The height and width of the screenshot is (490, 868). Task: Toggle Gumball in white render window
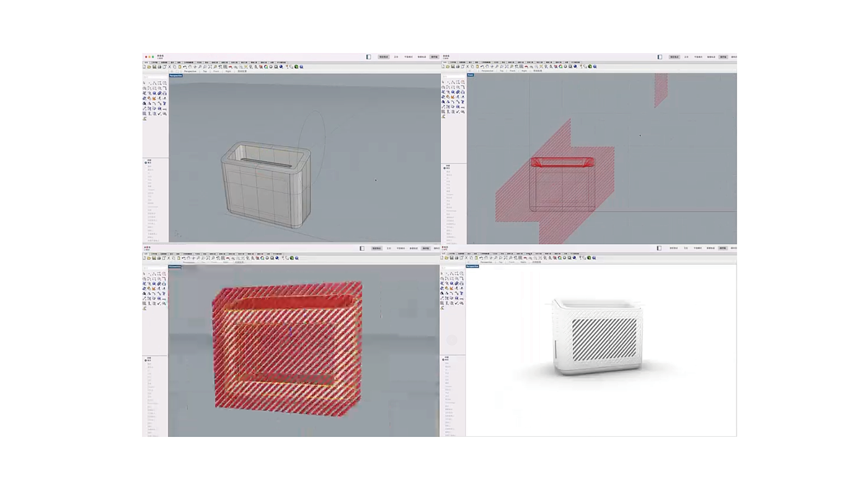723,248
